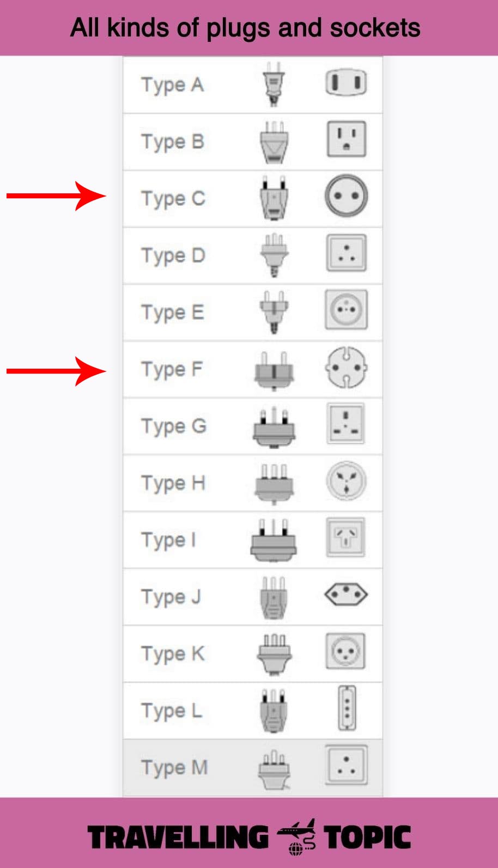498x868 pixels.
Task: Click the red arrow pointing to Type F
Action: point(56,371)
